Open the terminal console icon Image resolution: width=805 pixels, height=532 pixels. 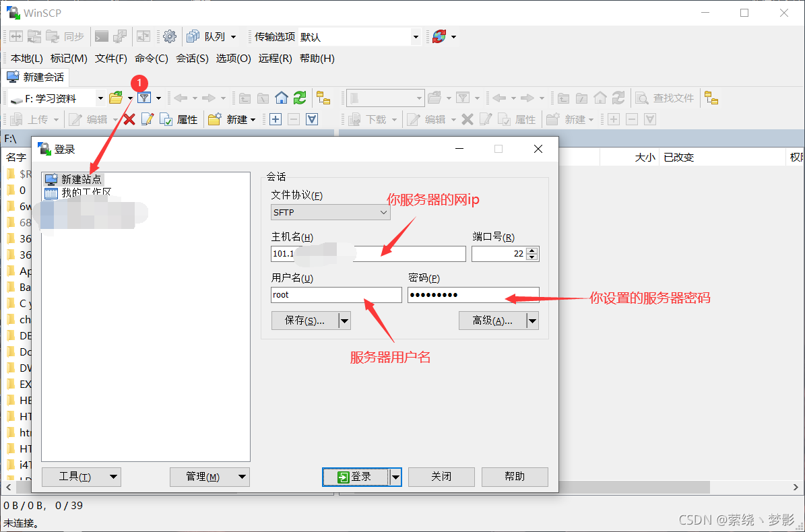click(102, 36)
